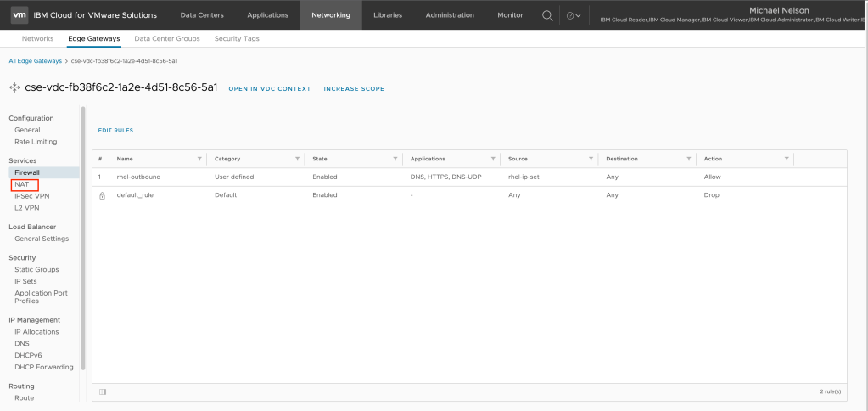Click the VMware vm logo icon

coord(19,14)
